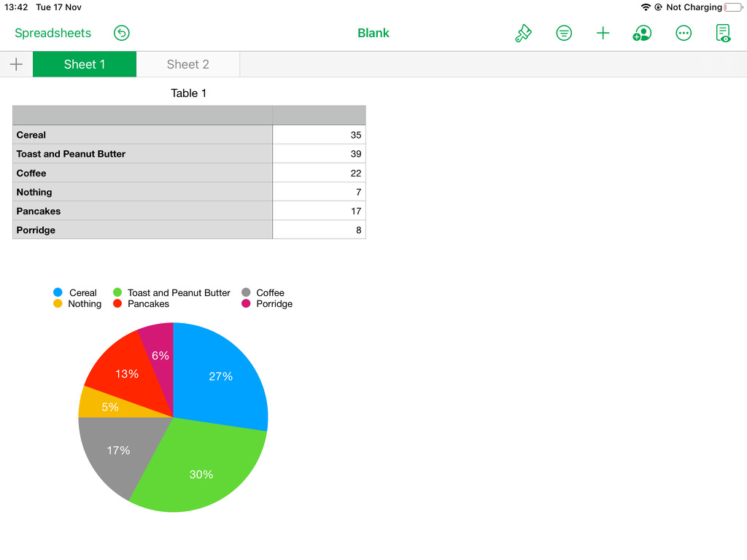
Task: Tap the grey Coffee legend dot
Action: tap(246, 292)
